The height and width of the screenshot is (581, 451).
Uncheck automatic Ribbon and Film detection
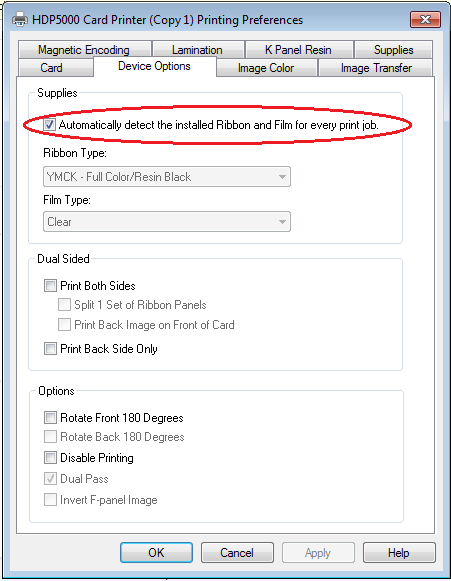point(49,124)
